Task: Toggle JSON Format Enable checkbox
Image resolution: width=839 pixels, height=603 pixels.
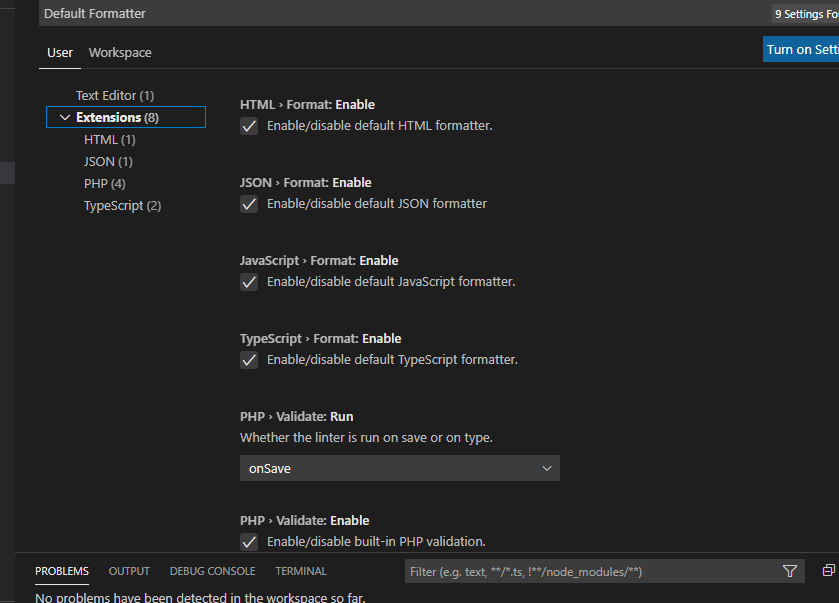Action: click(x=249, y=204)
